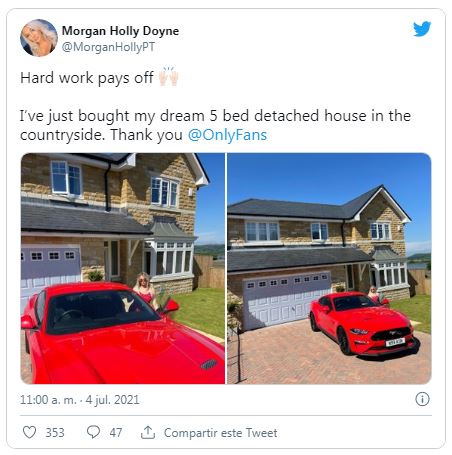This screenshot has width=452, height=455.
Task: Click the share arrow icon
Action: pos(148,432)
